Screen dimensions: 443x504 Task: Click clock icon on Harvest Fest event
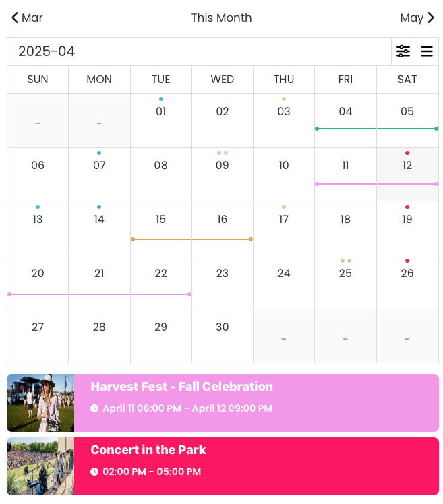coord(94,408)
